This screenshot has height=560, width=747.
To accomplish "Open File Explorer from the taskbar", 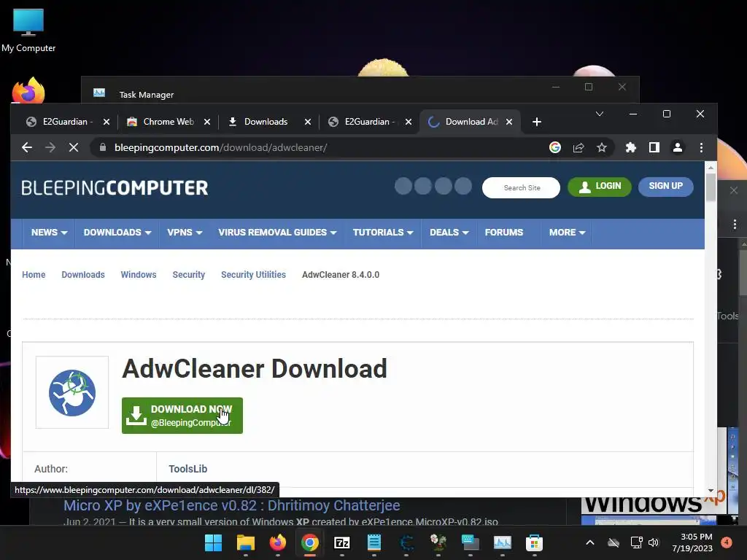I will coord(246,542).
